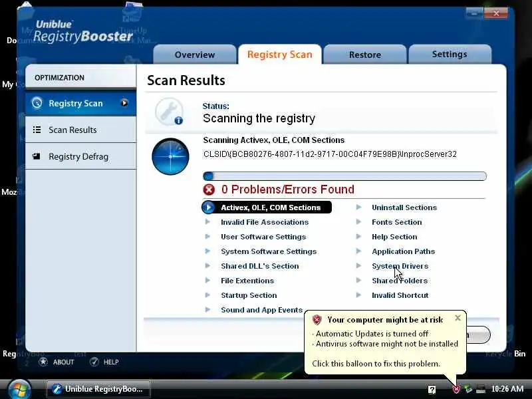532x399 pixels.
Task: Click the 0 Problems/Errors Found text
Action: (x=288, y=190)
